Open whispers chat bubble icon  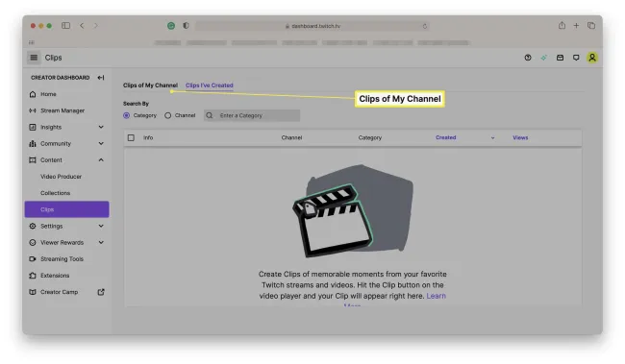tap(576, 58)
